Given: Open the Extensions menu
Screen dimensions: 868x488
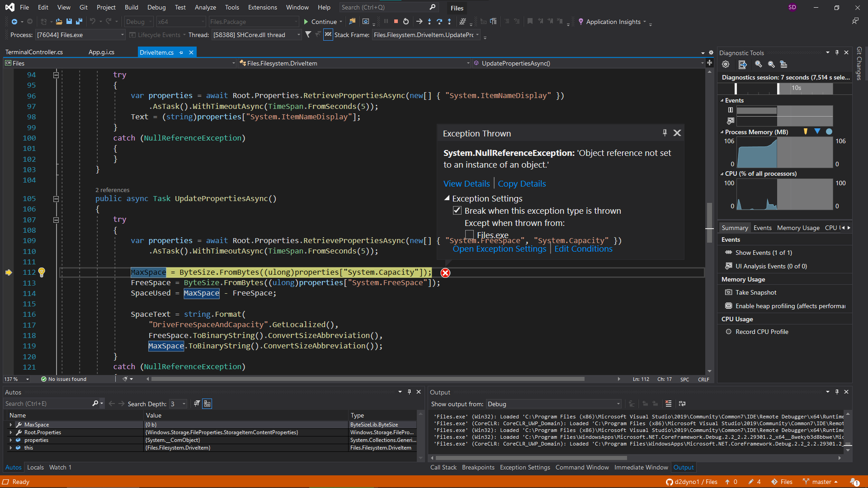Looking at the screenshot, I should click(x=262, y=7).
